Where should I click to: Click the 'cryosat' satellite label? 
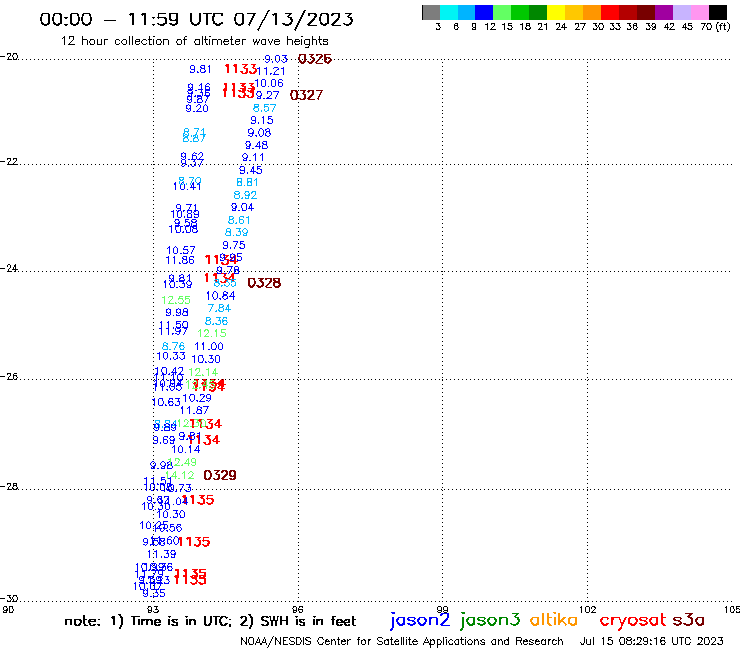[632, 620]
